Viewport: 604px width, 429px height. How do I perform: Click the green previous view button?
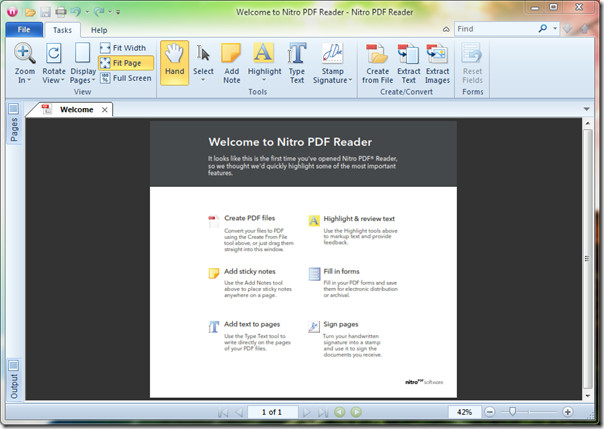point(340,412)
